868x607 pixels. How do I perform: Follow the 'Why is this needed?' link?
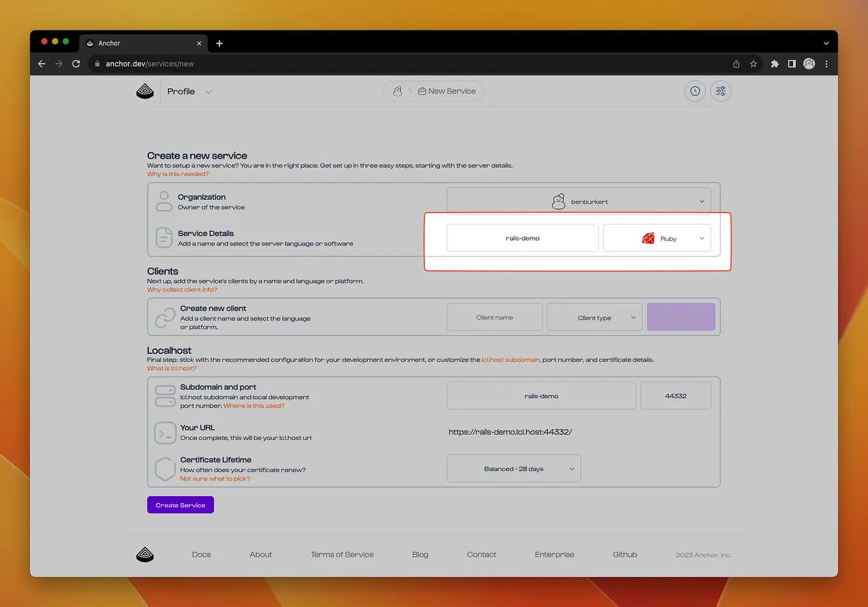pyautogui.click(x=177, y=174)
